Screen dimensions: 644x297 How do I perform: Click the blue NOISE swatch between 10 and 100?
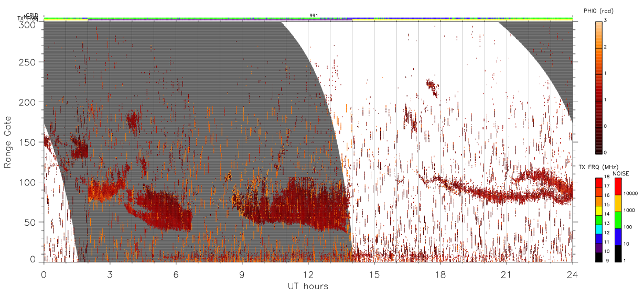[617, 237]
